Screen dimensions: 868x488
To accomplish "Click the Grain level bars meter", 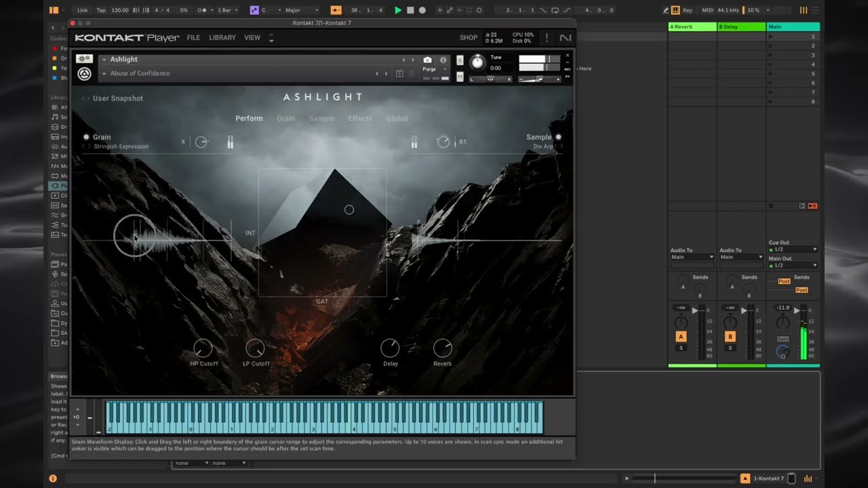I will click(x=231, y=142).
